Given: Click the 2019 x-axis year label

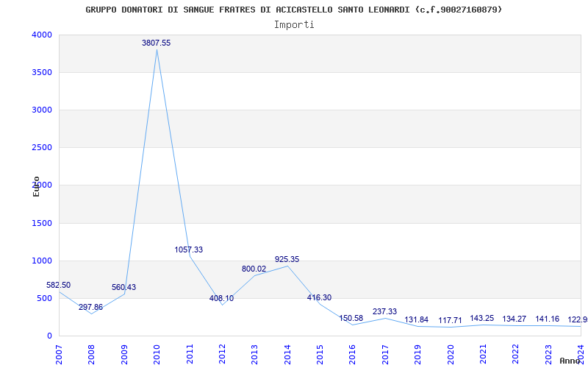Looking at the screenshot, I should pos(417,354).
